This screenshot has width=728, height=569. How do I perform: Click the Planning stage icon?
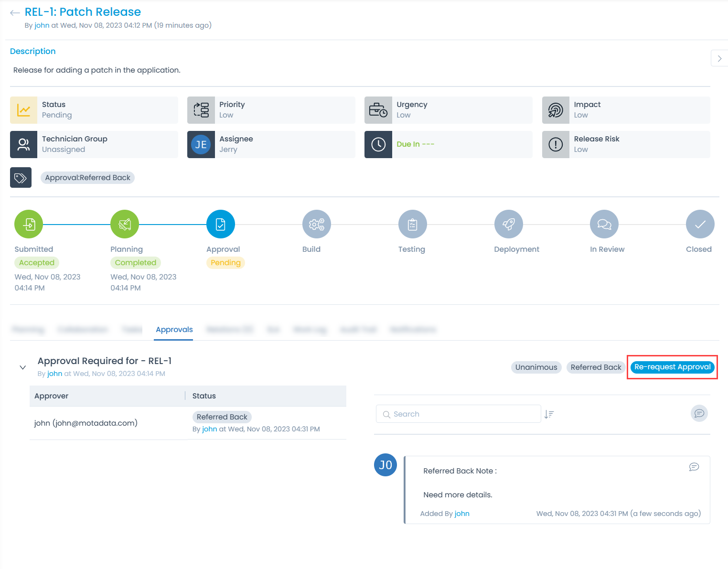click(125, 224)
